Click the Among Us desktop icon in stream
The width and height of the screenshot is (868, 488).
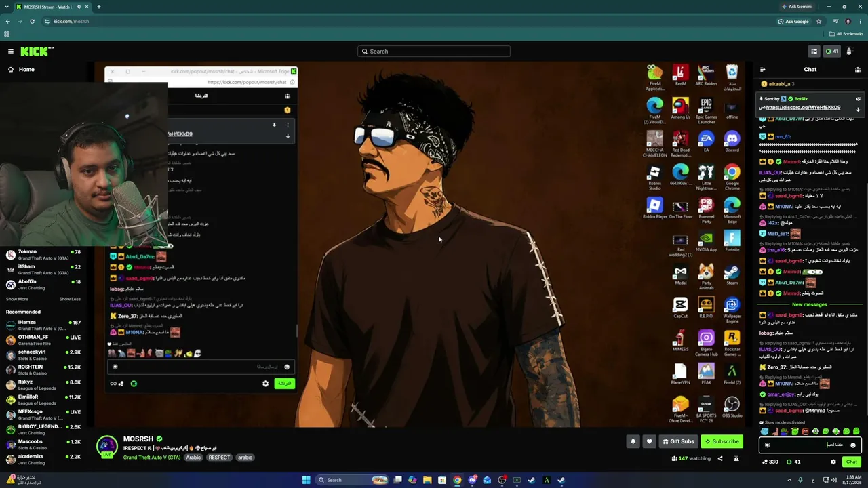[x=680, y=108]
